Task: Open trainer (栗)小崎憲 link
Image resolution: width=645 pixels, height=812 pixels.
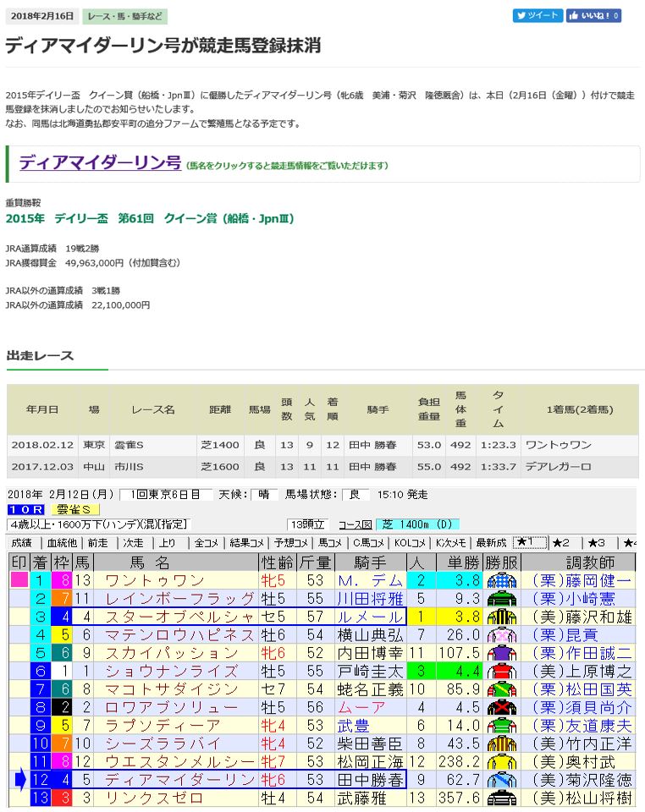Action: pos(574,599)
